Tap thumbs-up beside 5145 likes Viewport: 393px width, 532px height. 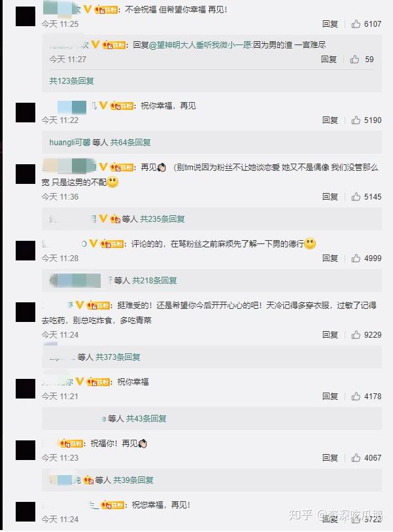[x=356, y=197]
